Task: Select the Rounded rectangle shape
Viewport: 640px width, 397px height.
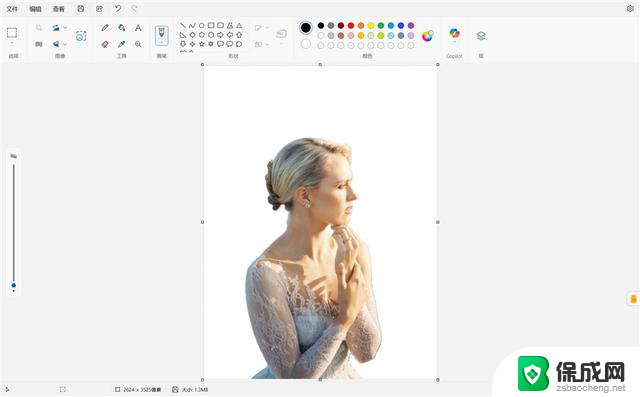Action: pyautogui.click(x=220, y=25)
